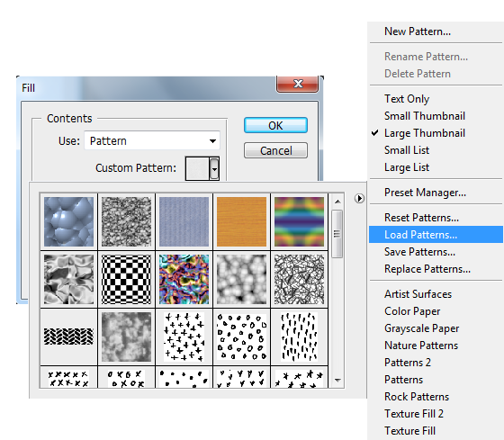Click the Cancel button
Screen dimensions: 504x440
(x=275, y=150)
